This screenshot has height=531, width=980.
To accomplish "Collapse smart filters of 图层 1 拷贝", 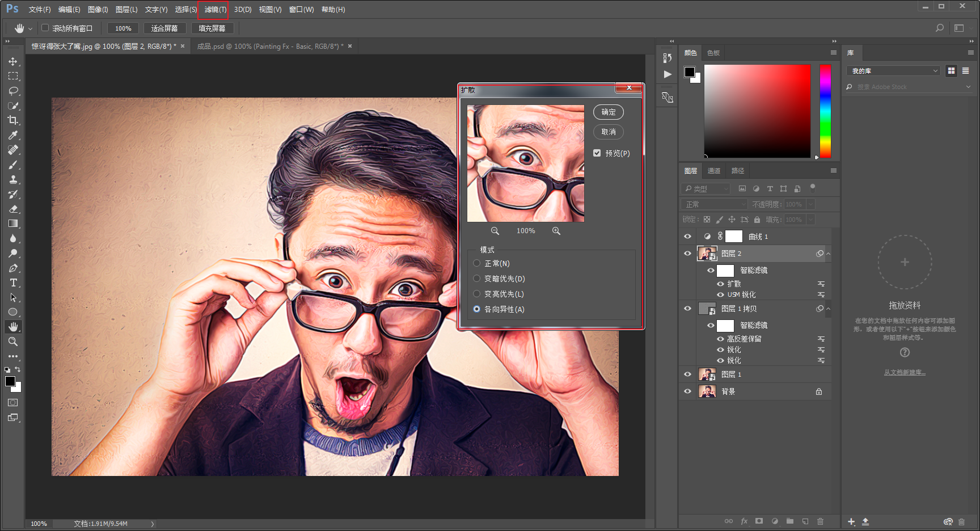I will 828,309.
